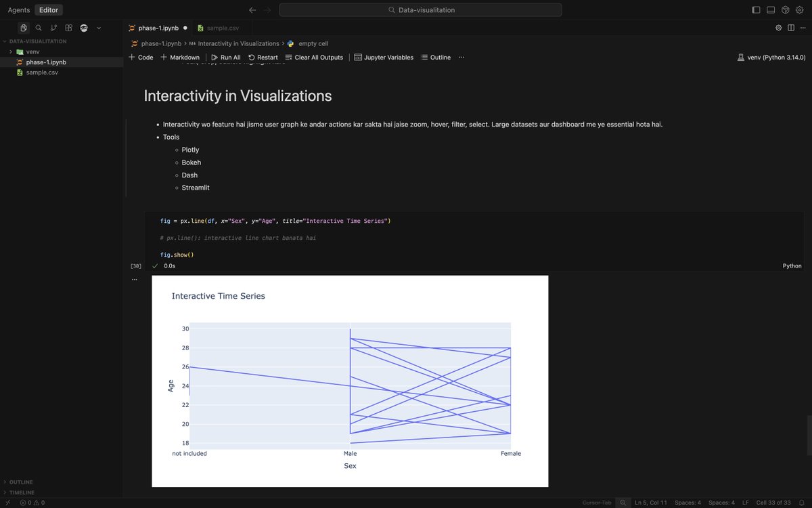Open Jupyter Variables panel
The height and width of the screenshot is (508, 812).
(384, 58)
